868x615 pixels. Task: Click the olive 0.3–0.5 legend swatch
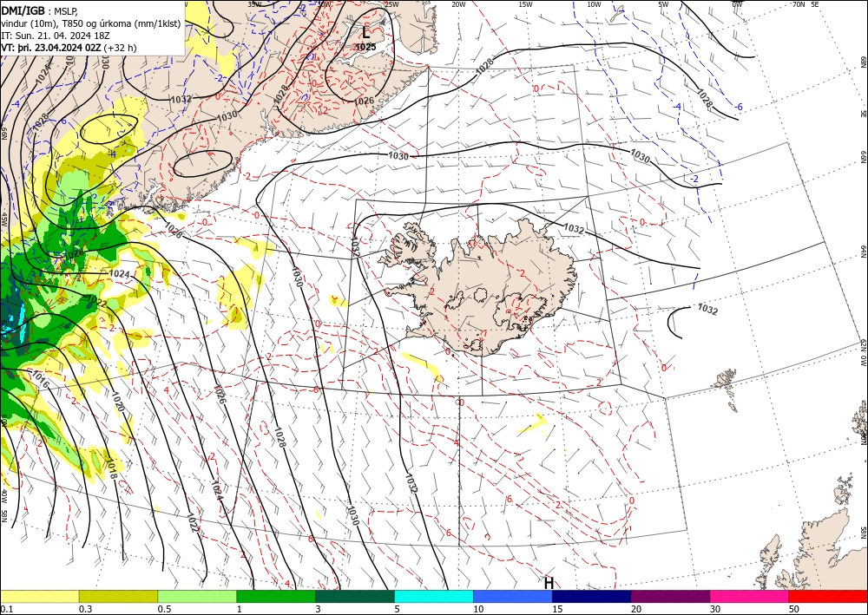118,596
